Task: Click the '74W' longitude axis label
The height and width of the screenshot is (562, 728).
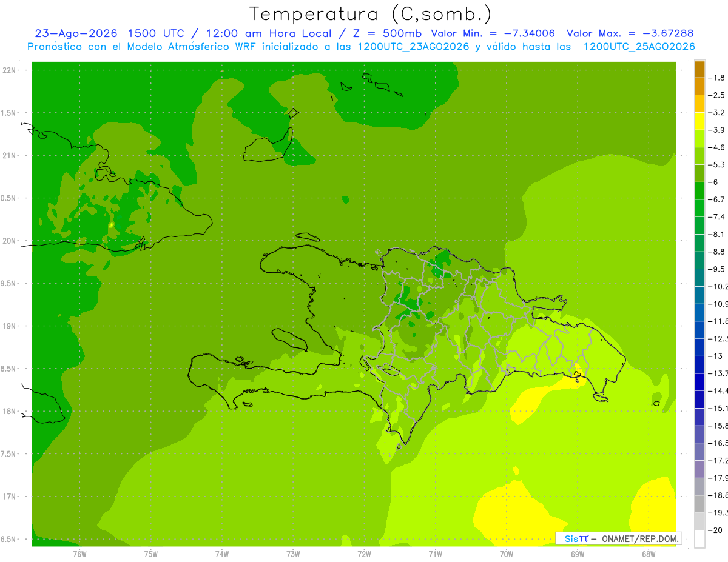Action: pos(222,554)
